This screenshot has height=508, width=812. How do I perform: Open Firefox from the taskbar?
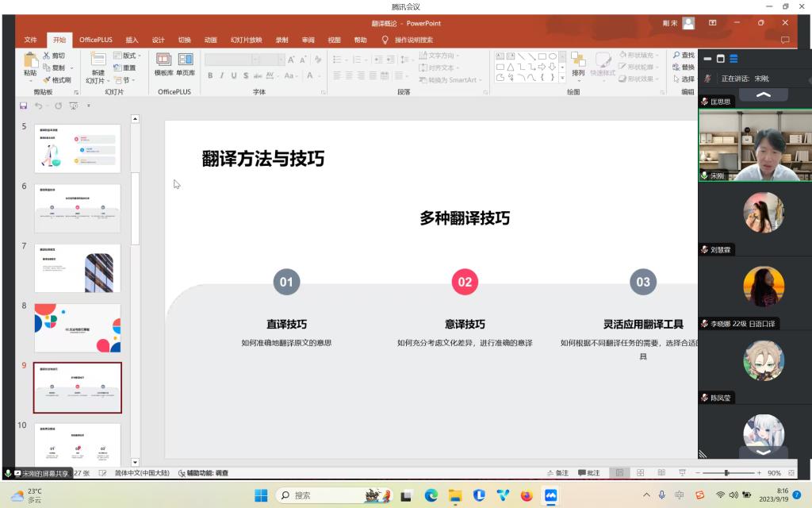coord(527,495)
